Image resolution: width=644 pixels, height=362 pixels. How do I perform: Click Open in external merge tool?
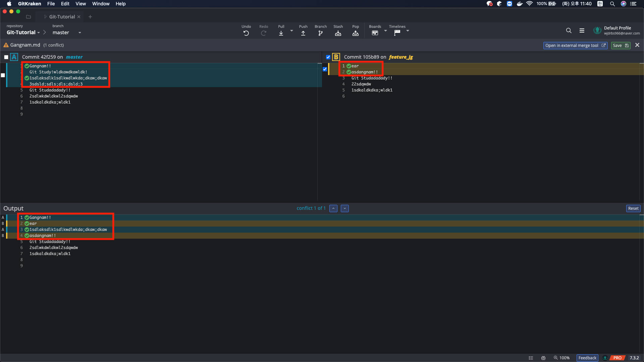click(575, 46)
